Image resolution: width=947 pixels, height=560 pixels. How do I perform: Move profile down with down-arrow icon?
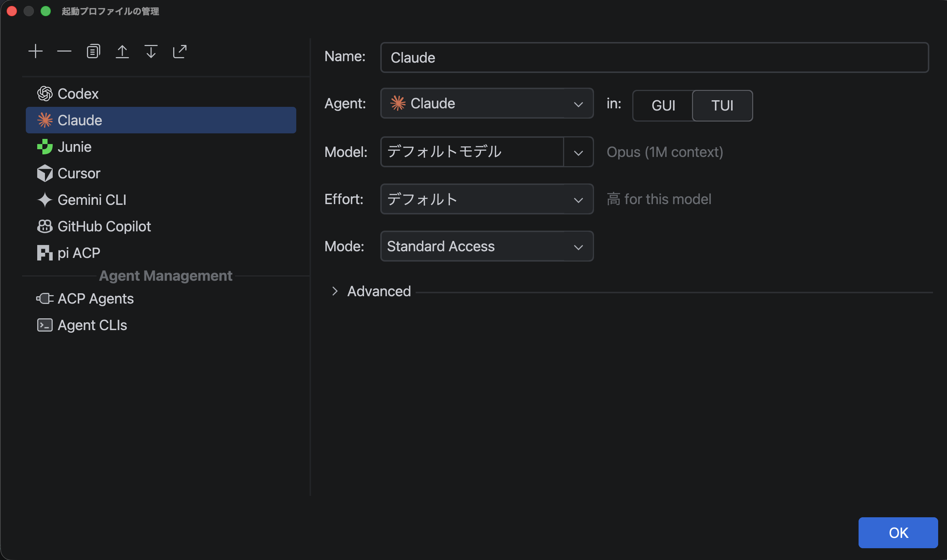[151, 51]
